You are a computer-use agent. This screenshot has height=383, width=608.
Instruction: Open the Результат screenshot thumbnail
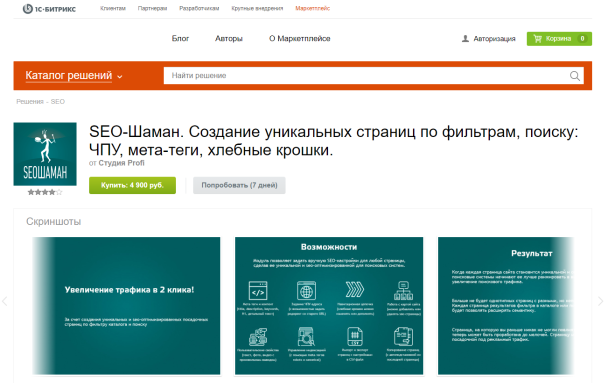[x=506, y=306]
